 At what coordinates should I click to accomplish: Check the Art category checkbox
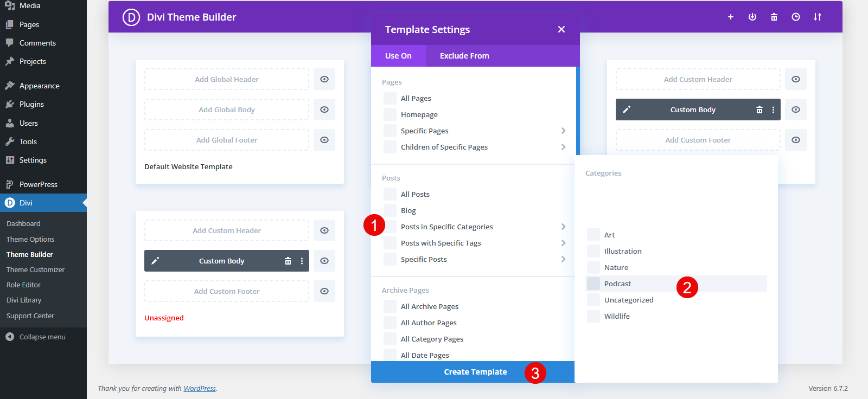(x=593, y=235)
